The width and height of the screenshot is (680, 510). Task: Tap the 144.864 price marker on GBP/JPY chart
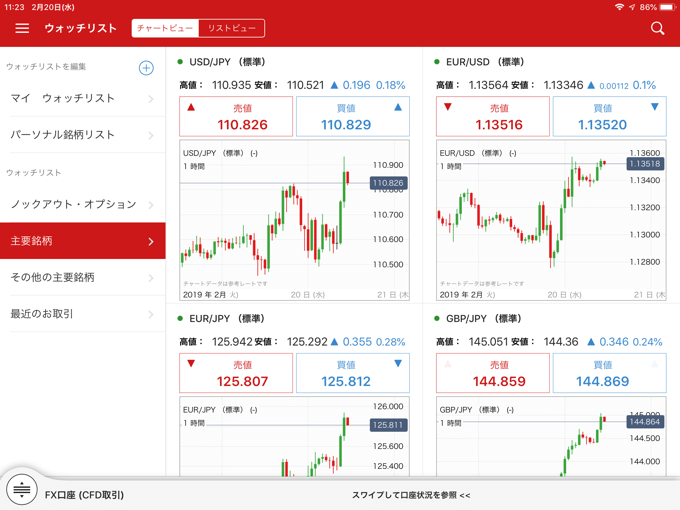tap(645, 422)
